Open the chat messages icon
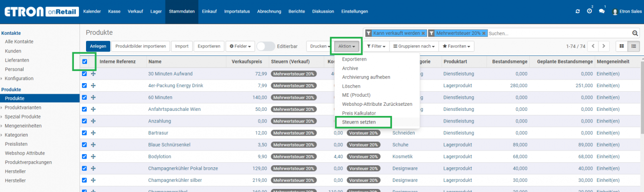This screenshot has height=192, width=644. click(602, 11)
